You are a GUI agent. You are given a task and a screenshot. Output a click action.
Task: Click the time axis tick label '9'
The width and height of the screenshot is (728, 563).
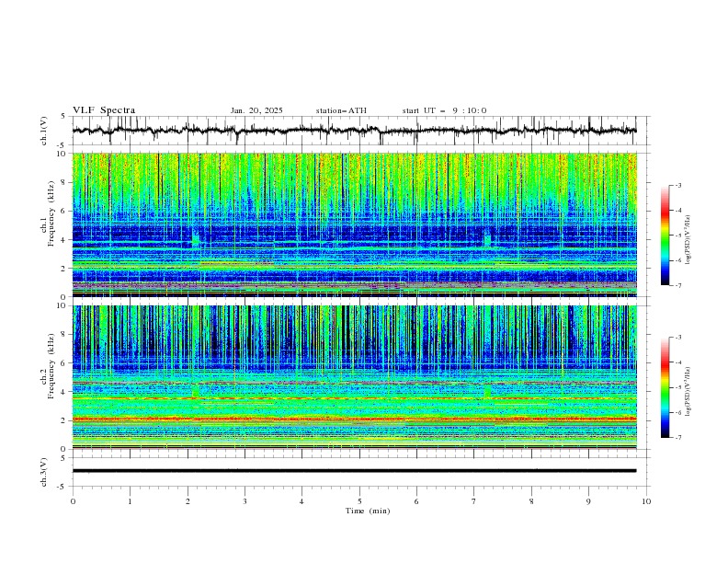point(588,501)
